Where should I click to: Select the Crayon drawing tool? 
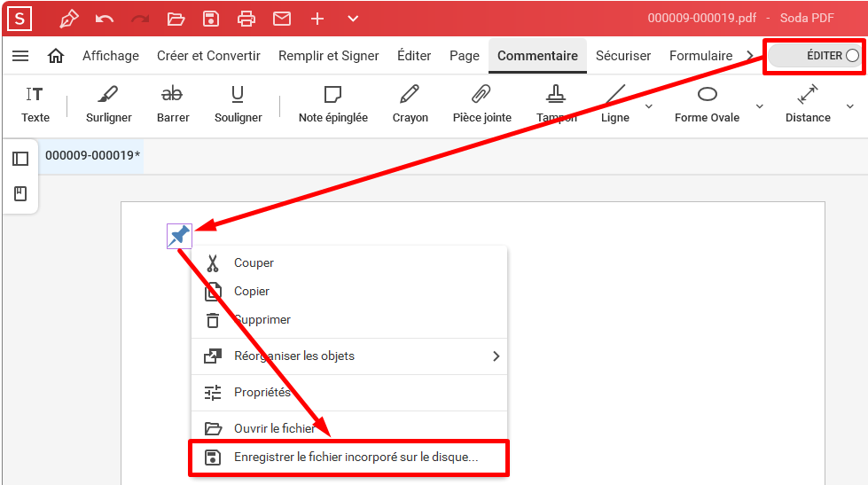point(411,104)
